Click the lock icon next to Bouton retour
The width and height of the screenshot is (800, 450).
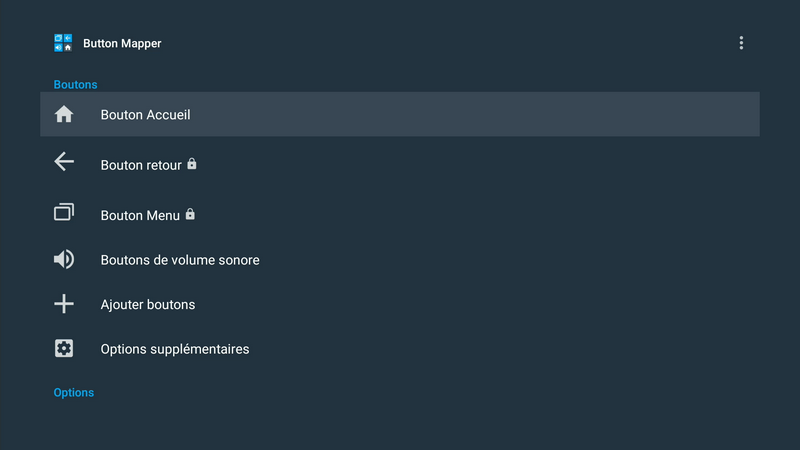192,164
